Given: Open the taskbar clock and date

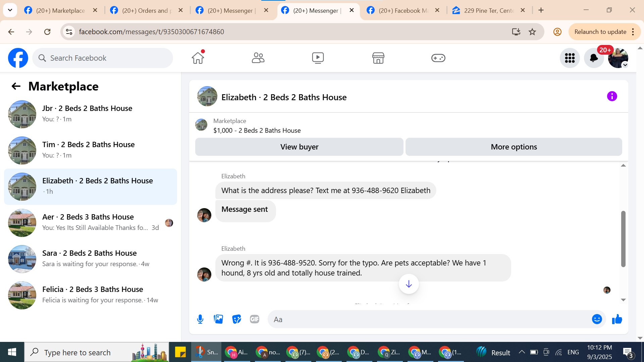Looking at the screenshot, I should pos(599,352).
